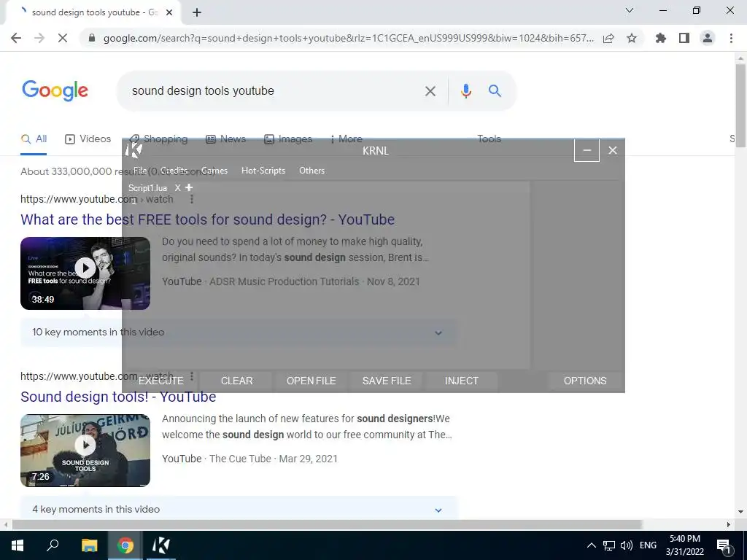Play the 7:26 video thumbnail
The image size is (747, 560).
[85, 451]
